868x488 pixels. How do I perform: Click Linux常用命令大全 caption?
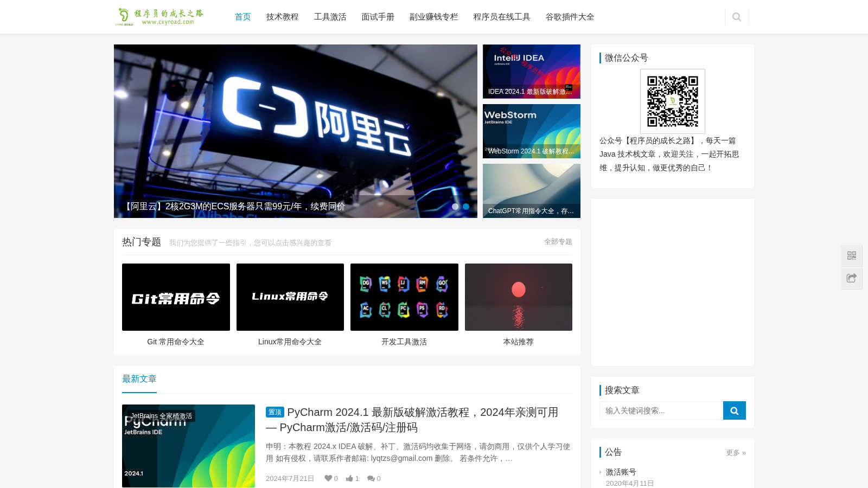coord(290,342)
